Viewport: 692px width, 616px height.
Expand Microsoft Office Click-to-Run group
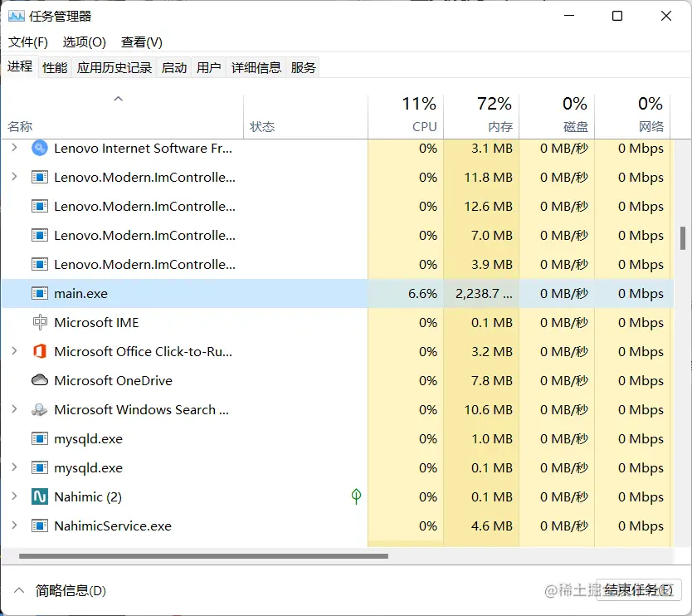click(14, 351)
